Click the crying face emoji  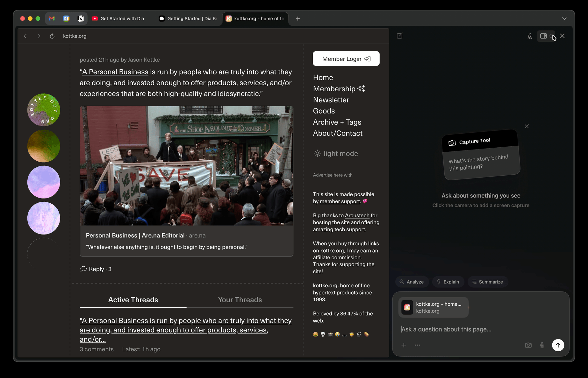(337, 334)
